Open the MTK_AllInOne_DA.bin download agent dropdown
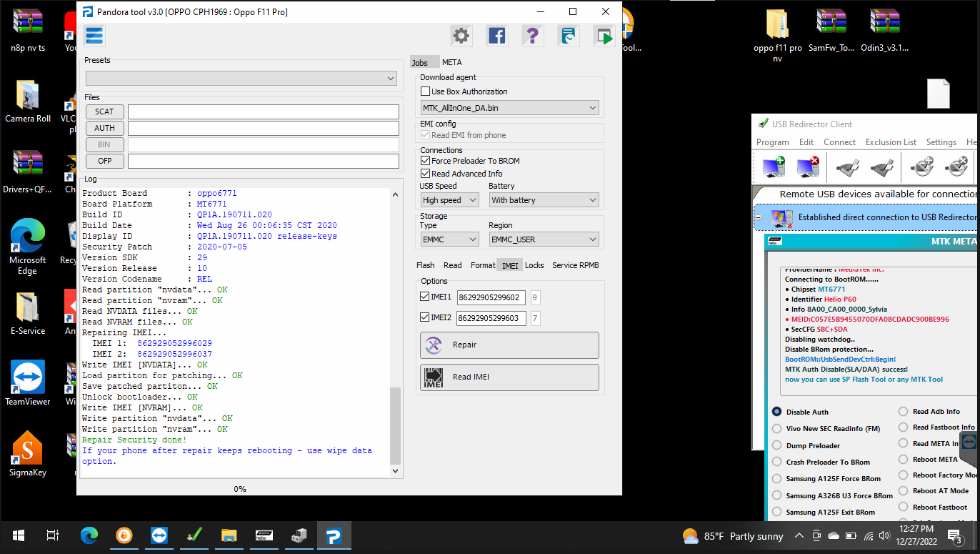Image resolution: width=980 pixels, height=554 pixels. pos(510,108)
